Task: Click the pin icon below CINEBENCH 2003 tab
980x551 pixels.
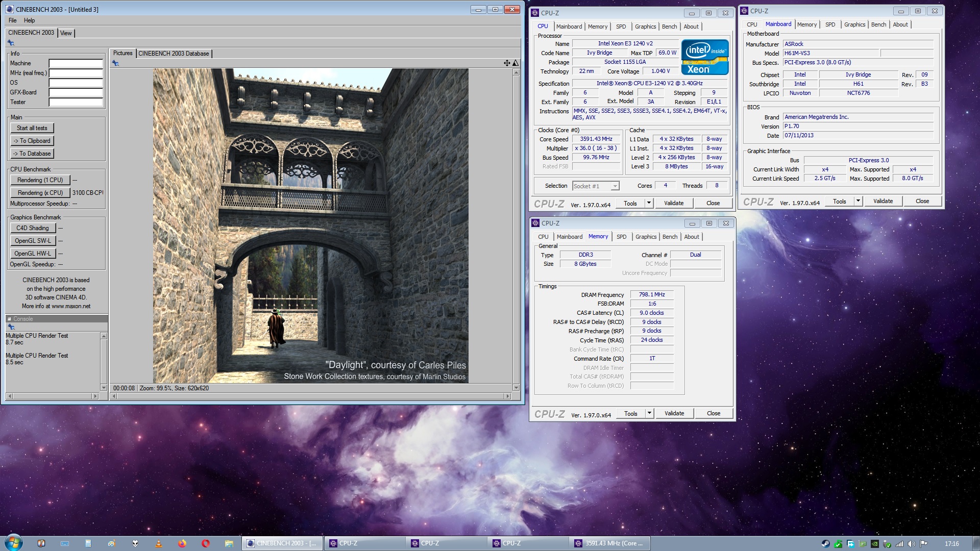Action: coord(11,43)
